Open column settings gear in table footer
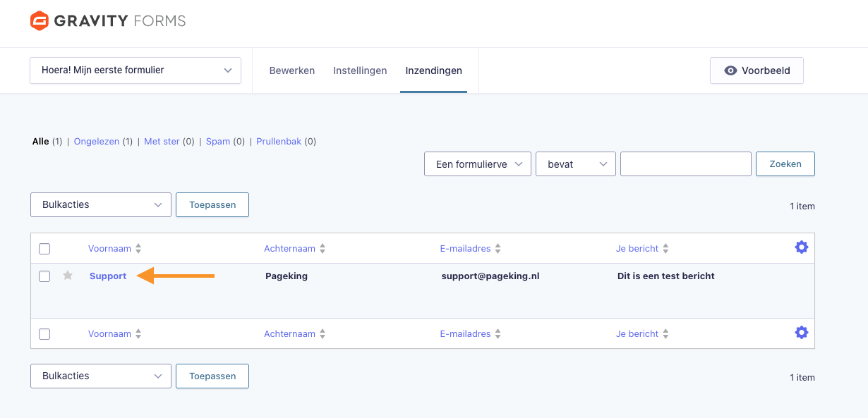This screenshot has width=868, height=418. tap(801, 333)
